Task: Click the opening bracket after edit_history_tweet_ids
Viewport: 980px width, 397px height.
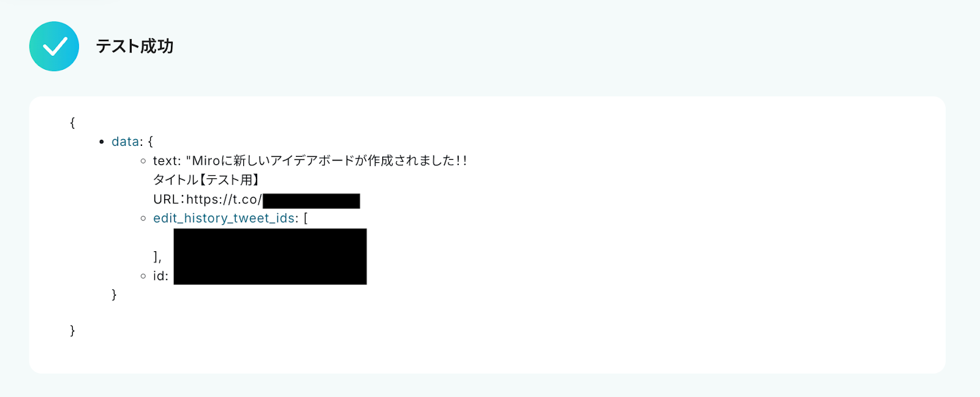Action: pos(306,219)
